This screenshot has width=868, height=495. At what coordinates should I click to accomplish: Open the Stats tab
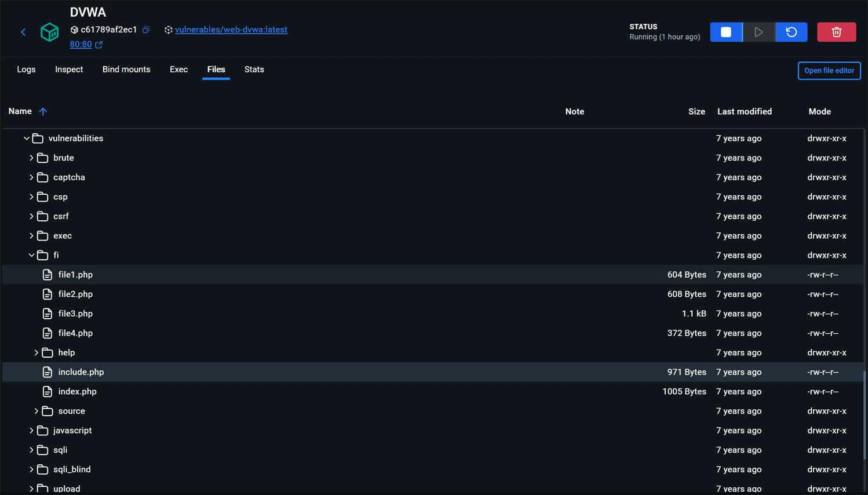click(x=254, y=70)
